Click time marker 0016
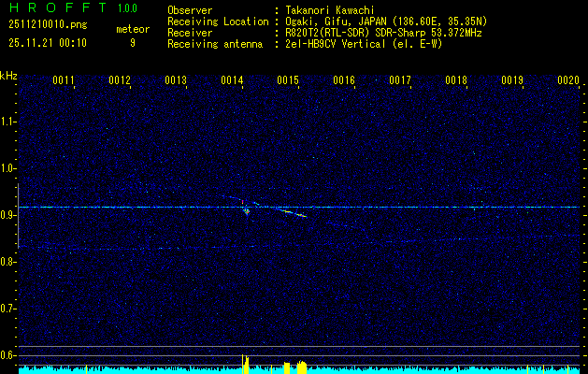This screenshot has width=588, height=374. (x=344, y=80)
